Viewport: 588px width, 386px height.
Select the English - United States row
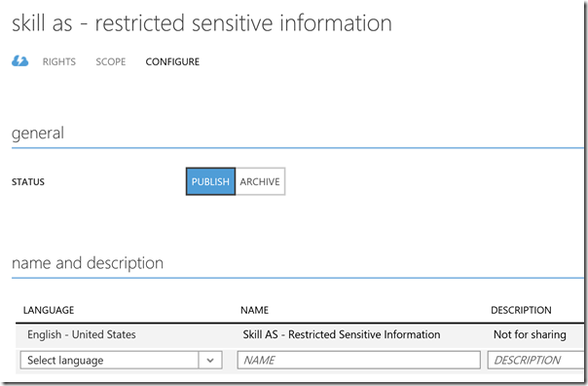pos(300,334)
